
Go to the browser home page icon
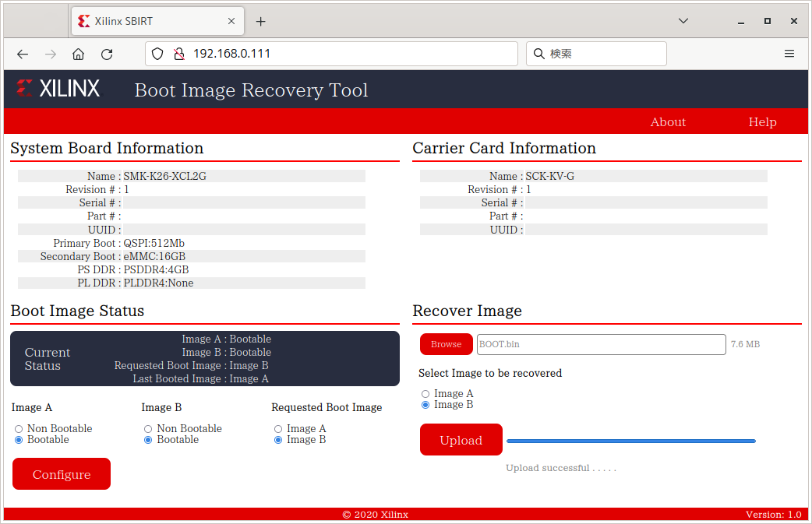[x=78, y=54]
